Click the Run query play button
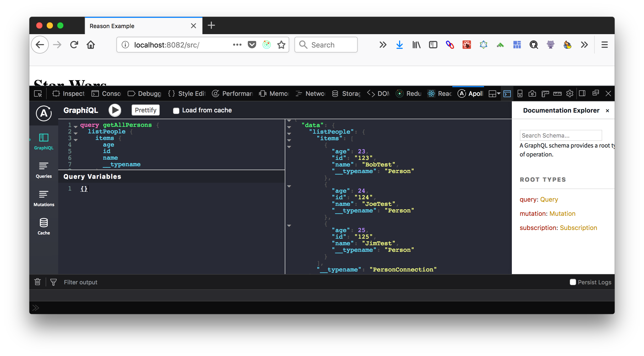 [x=115, y=110]
